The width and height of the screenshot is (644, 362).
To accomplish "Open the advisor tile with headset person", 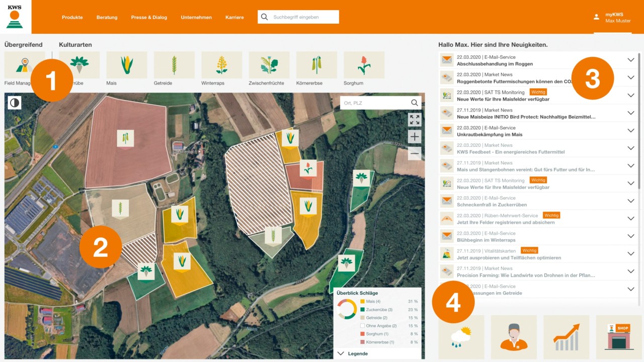I will click(514, 337).
